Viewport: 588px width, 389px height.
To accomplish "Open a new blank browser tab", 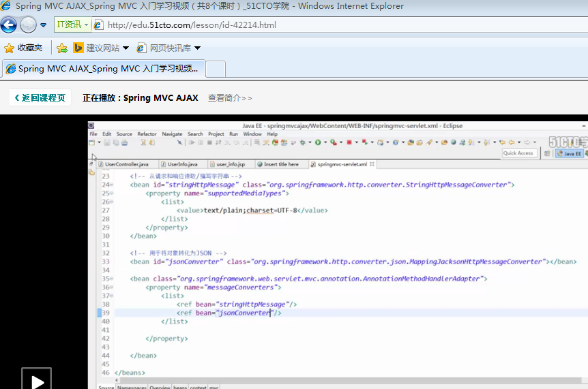I will 216,69.
